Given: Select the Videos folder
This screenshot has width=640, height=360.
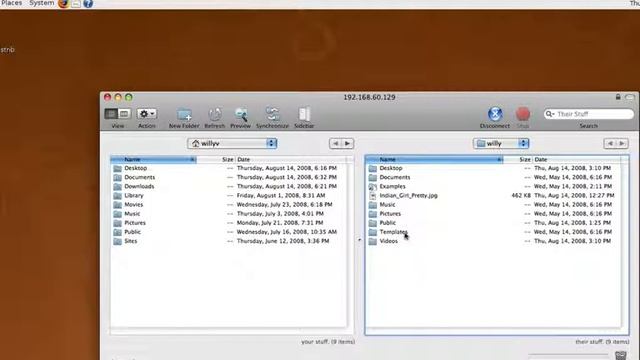Looking at the screenshot, I should pyautogui.click(x=389, y=241).
